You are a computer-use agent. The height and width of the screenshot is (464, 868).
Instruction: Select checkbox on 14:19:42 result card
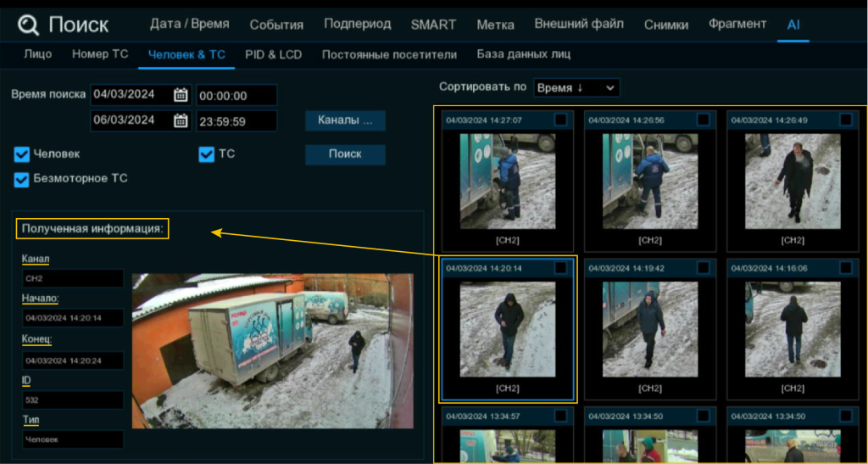coord(703,268)
